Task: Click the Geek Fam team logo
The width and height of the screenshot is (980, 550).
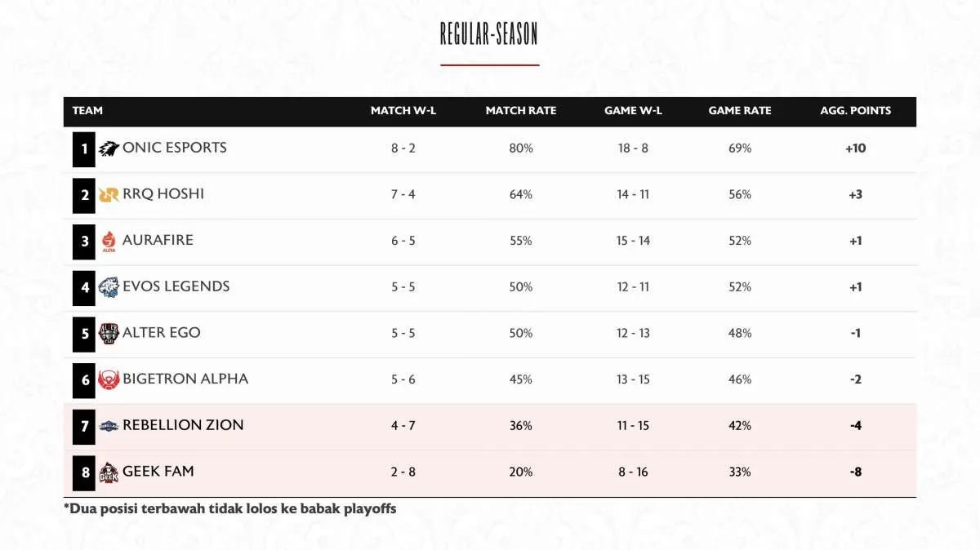Action: pyautogui.click(x=109, y=472)
